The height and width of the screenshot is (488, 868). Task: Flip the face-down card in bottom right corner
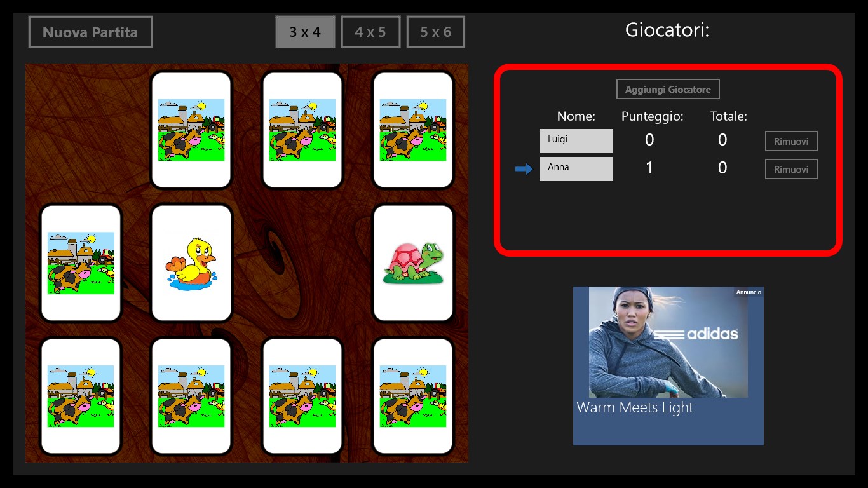point(413,396)
